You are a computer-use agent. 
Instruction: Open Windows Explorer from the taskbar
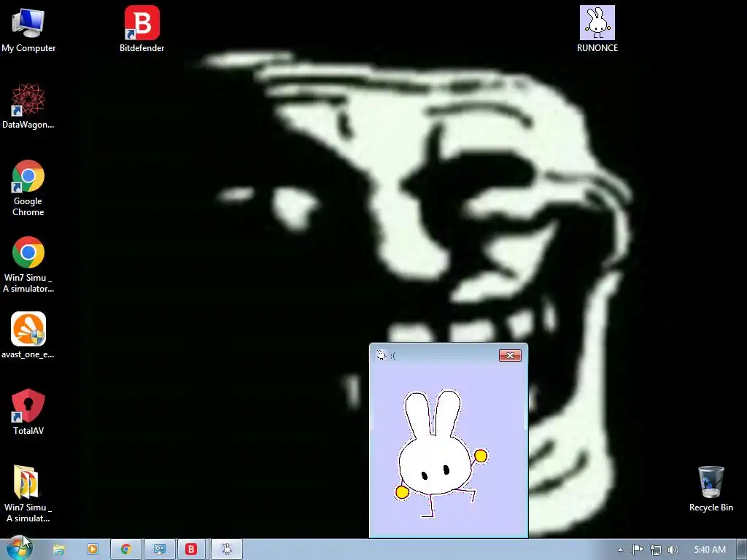click(x=58, y=550)
